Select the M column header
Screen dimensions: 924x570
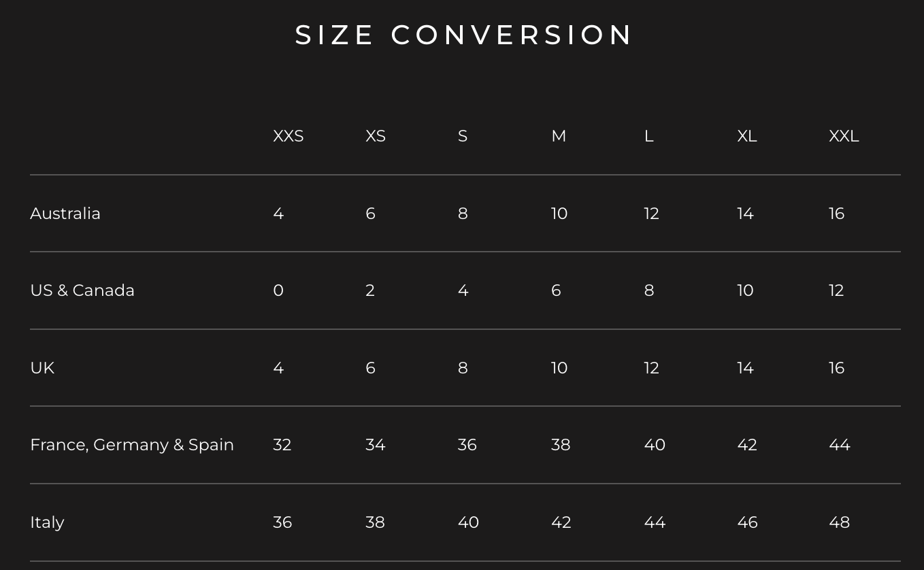click(558, 136)
